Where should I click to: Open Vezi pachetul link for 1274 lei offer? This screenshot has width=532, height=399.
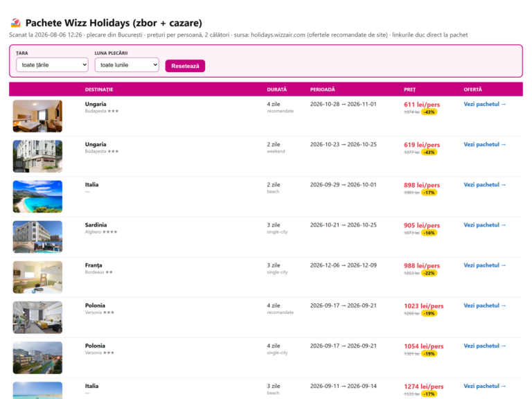(485, 386)
